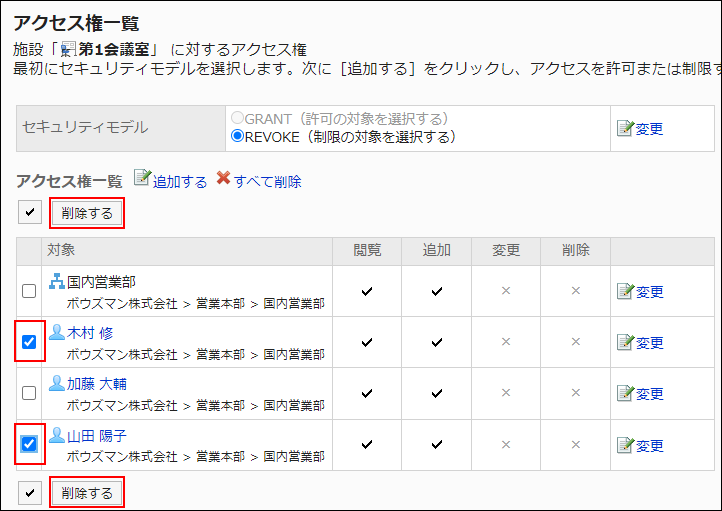Toggle the select-all checkbox above the table
This screenshot has height=511, width=722.
(x=30, y=212)
